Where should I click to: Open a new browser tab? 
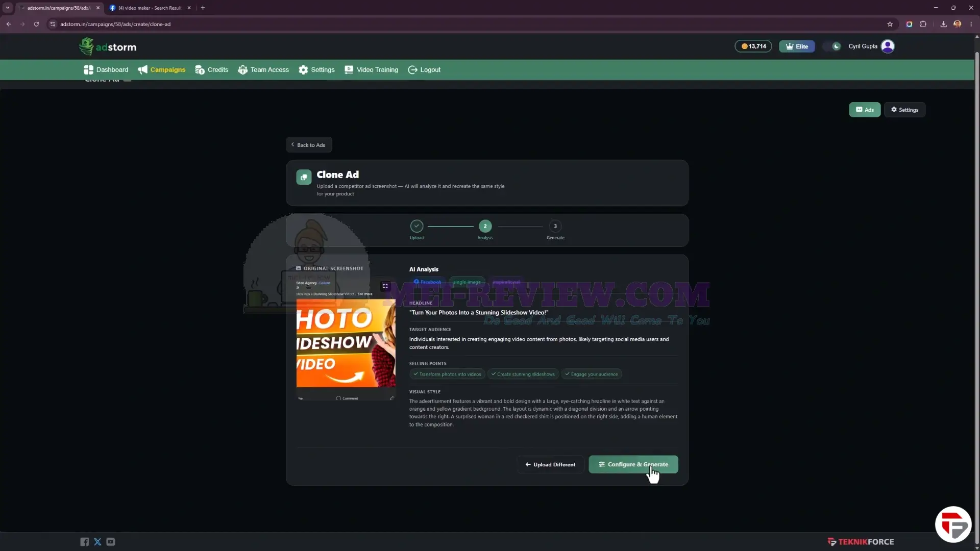click(x=203, y=8)
